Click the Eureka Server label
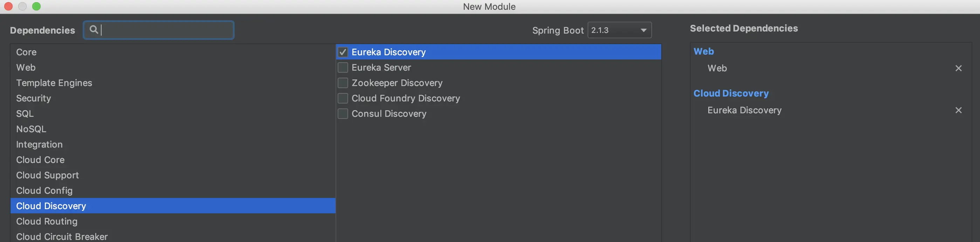Screen dimensions: 980x242 pos(381,67)
